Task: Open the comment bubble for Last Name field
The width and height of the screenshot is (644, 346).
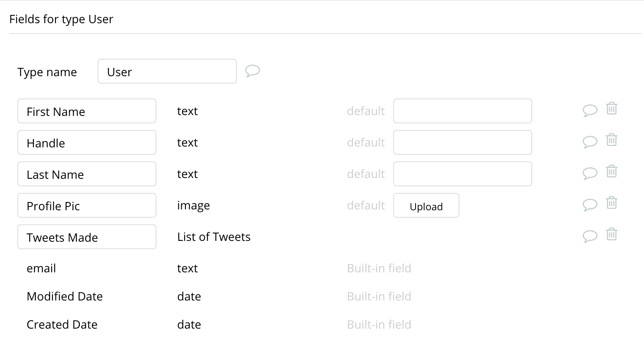Action: click(x=590, y=173)
